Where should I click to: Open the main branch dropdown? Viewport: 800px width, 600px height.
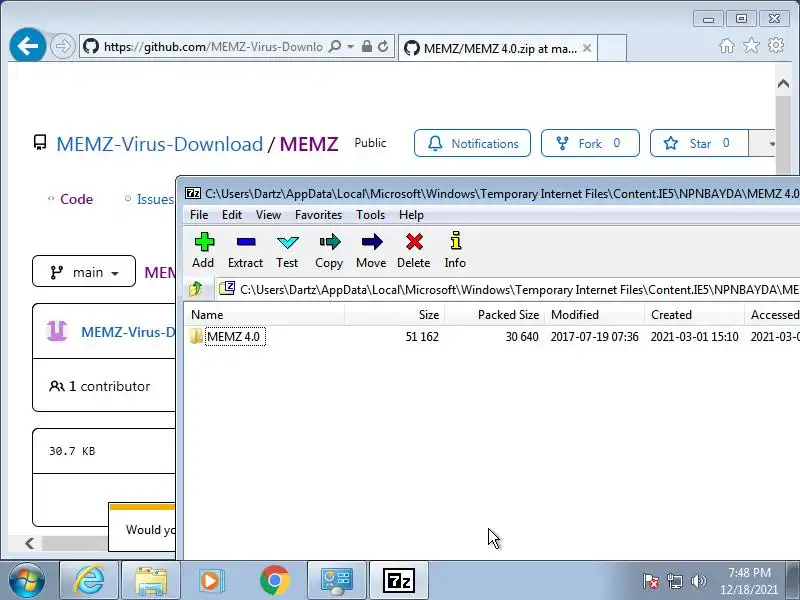coord(84,272)
